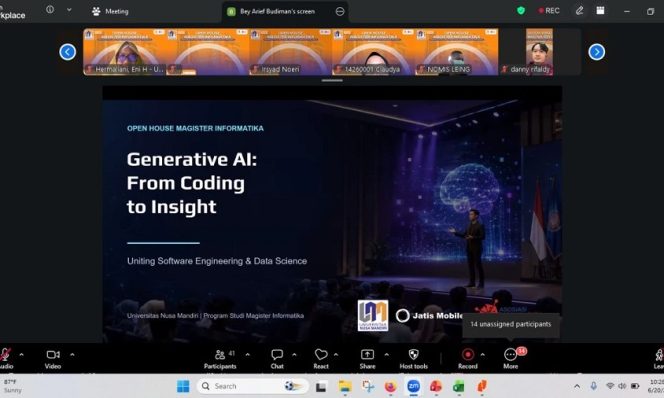Click the REC recording indicator

coord(549,11)
